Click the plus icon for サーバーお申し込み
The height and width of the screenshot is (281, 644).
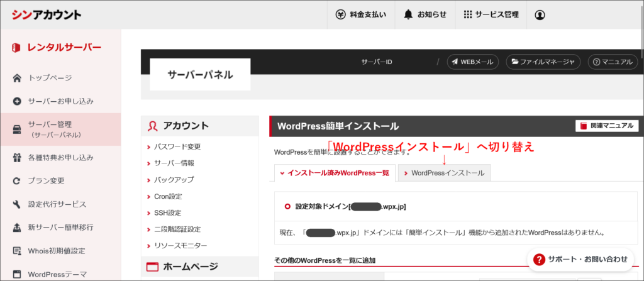[x=17, y=101]
